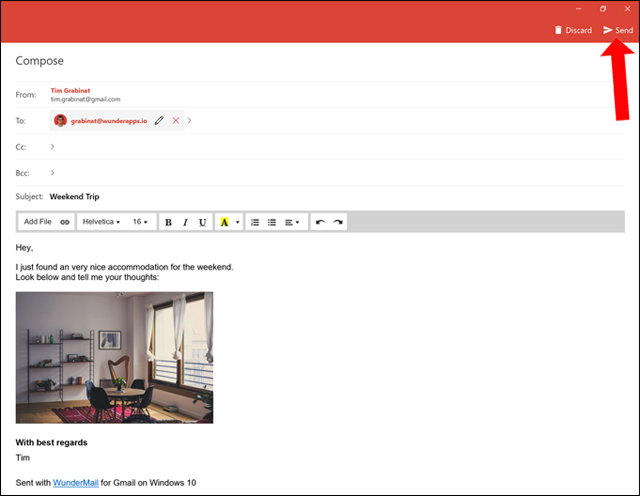
Task: Open the WunderMail link in the signature
Action: [76, 483]
